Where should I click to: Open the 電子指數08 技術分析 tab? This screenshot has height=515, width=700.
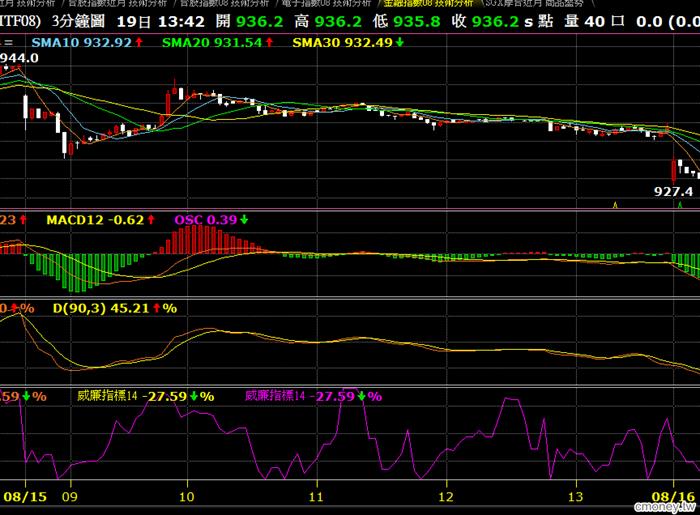326,3
